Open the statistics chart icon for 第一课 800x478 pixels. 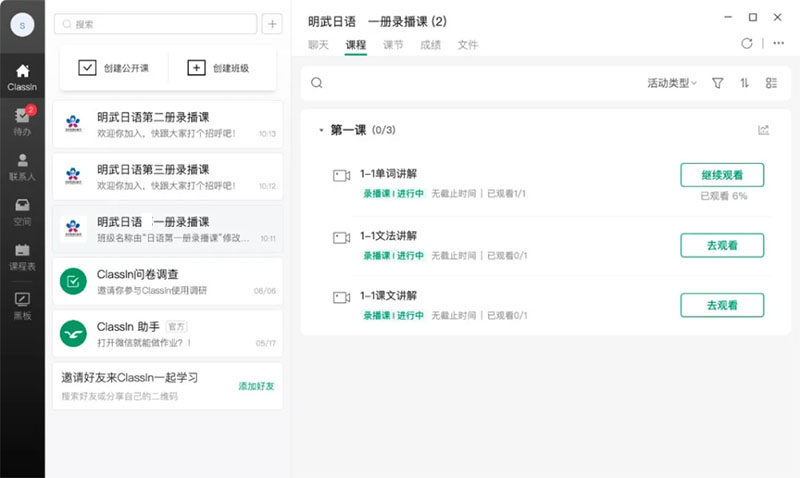pos(764,130)
